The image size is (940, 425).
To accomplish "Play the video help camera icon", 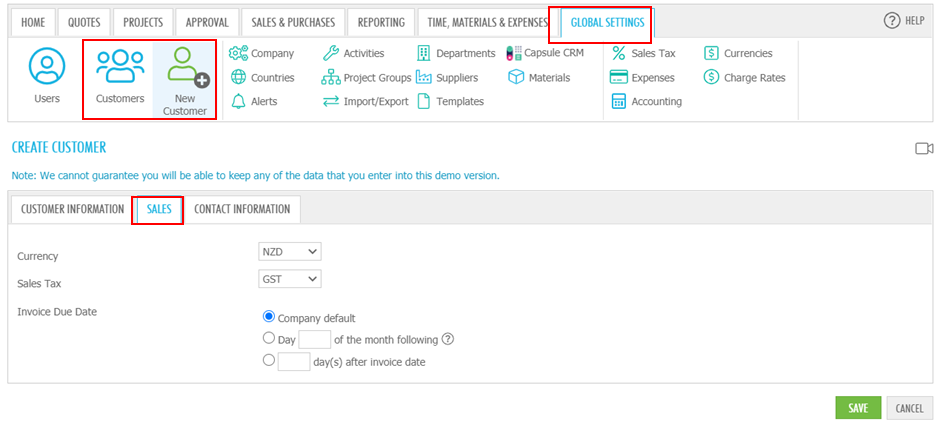I will [x=924, y=148].
